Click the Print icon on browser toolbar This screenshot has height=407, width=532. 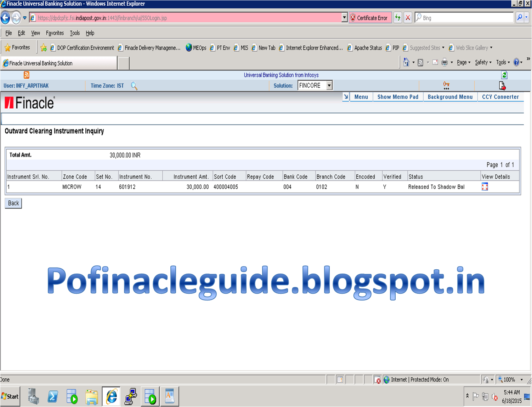point(444,62)
